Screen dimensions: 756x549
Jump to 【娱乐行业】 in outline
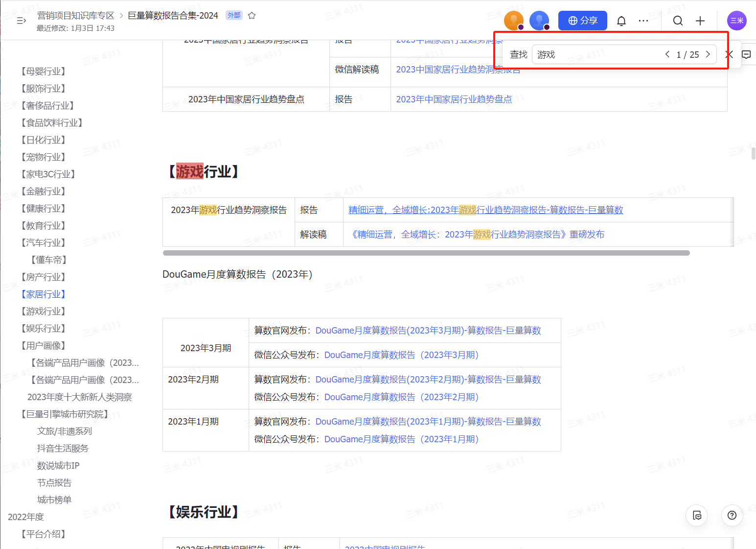pos(43,329)
